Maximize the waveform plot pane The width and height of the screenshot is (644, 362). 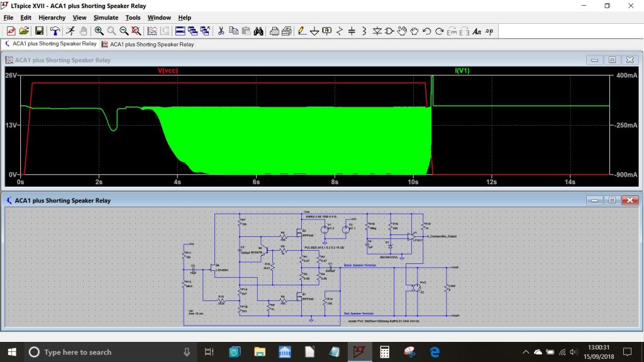(612, 60)
